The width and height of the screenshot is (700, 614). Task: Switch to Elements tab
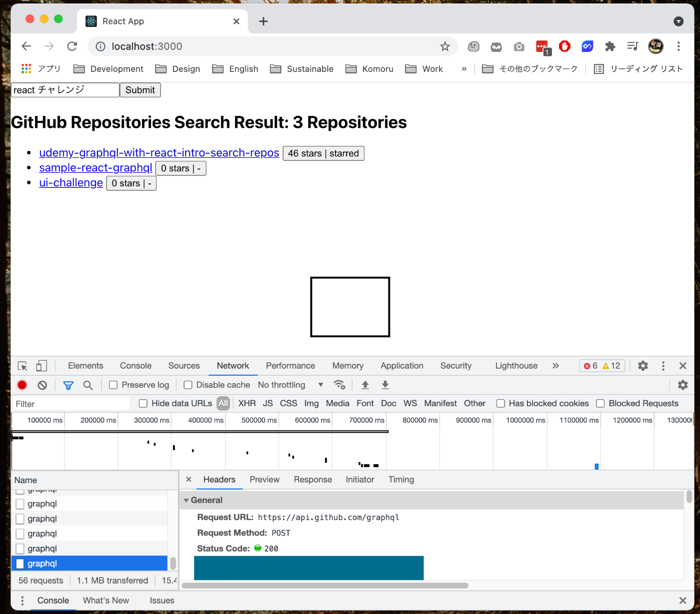tap(85, 366)
